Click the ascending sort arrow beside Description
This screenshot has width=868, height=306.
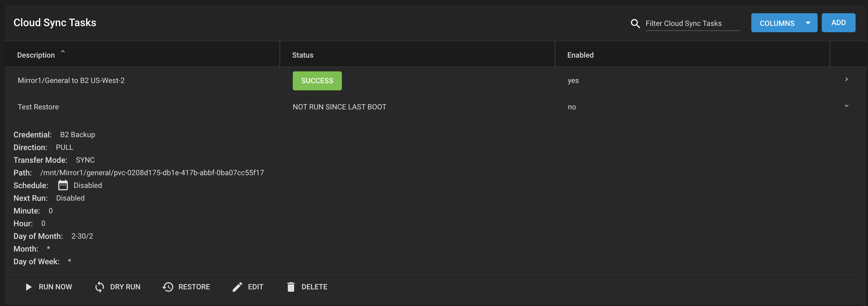[63, 52]
